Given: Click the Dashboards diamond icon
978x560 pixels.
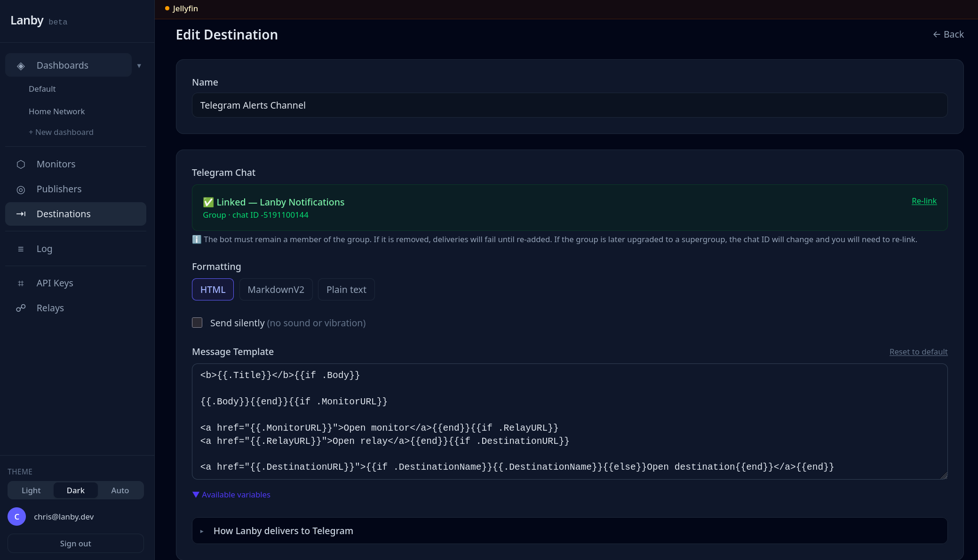Looking at the screenshot, I should (21, 66).
